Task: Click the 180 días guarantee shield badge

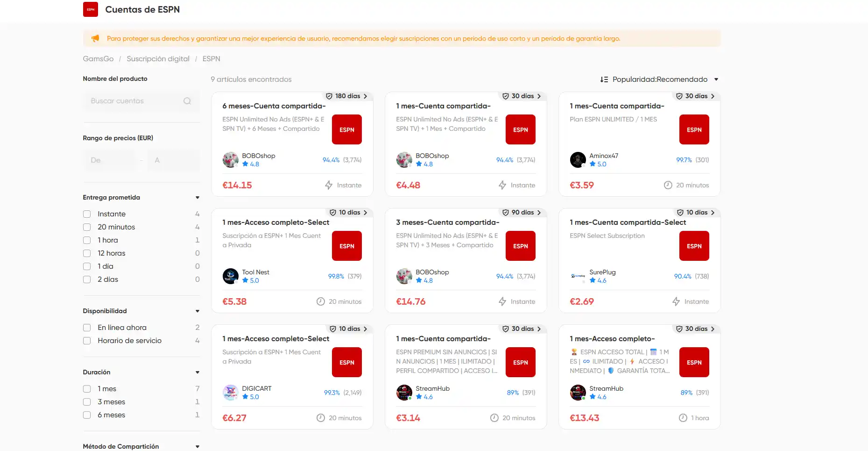Action: point(329,96)
